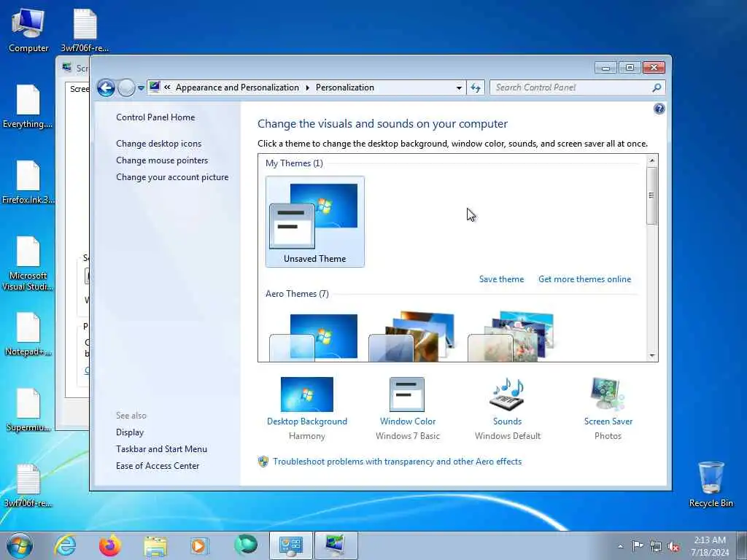Click the theme list scroll down arrow
This screenshot has width=747, height=560.
(651, 356)
